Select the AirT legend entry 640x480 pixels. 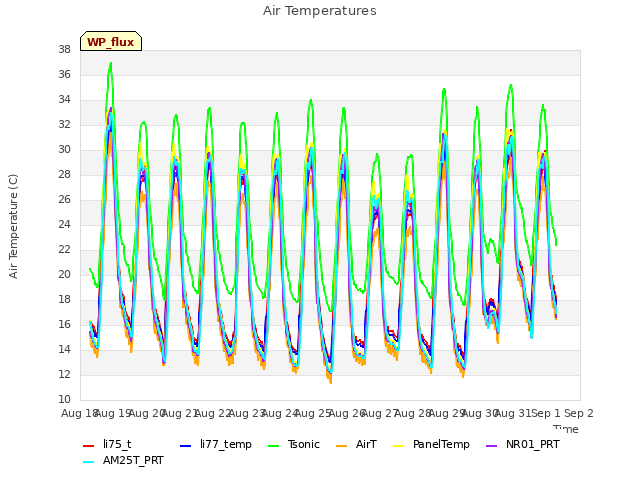356,444
